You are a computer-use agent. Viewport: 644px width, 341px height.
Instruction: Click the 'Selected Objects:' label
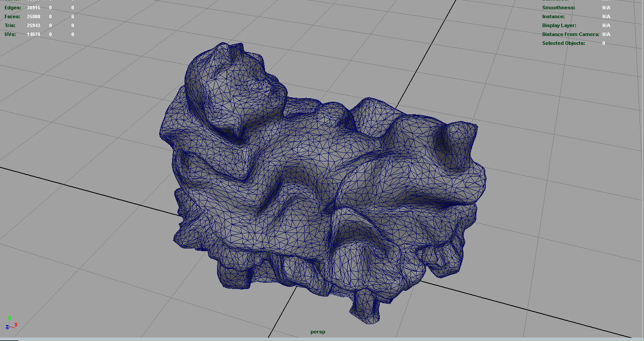563,43
